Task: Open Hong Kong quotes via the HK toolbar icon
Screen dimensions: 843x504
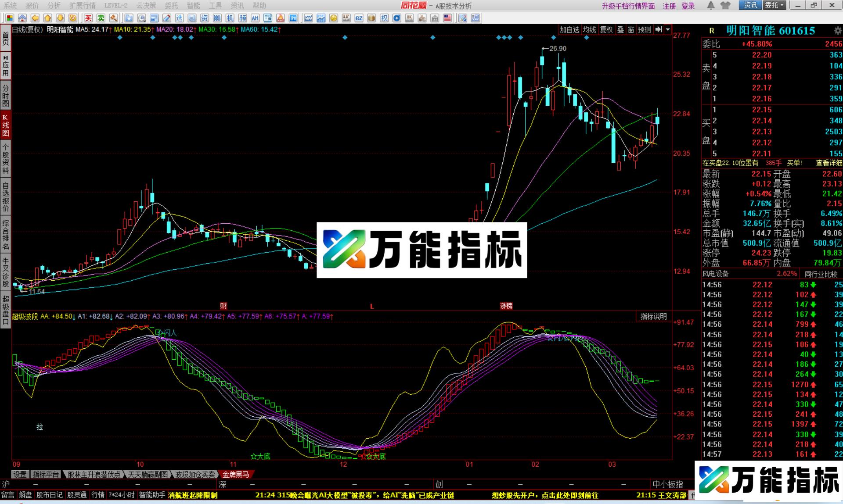Action: (409, 18)
